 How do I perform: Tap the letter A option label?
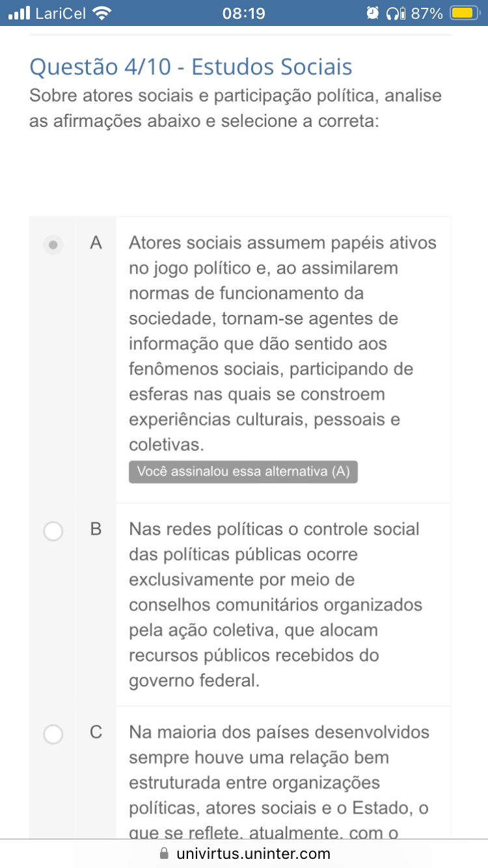(x=96, y=243)
